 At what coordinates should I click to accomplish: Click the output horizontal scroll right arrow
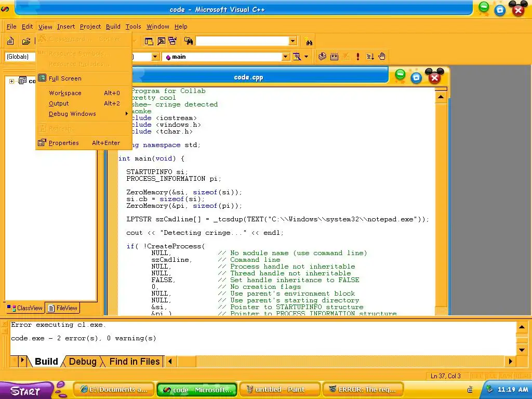tap(511, 362)
